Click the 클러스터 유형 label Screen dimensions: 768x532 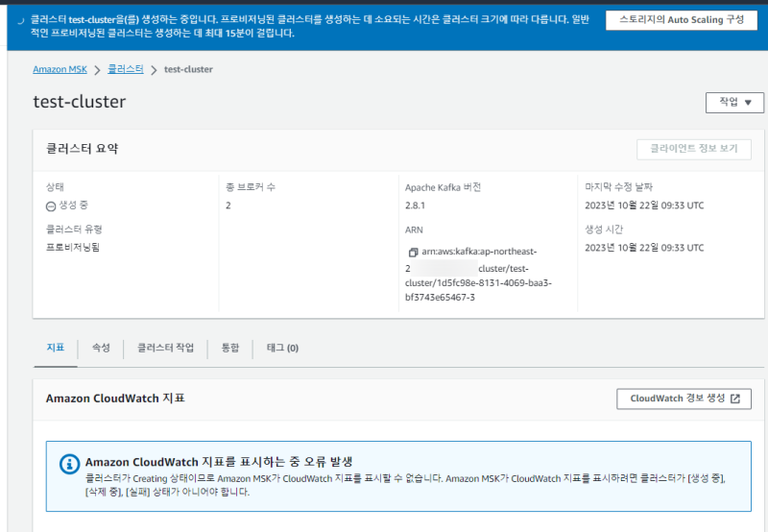pos(74,230)
